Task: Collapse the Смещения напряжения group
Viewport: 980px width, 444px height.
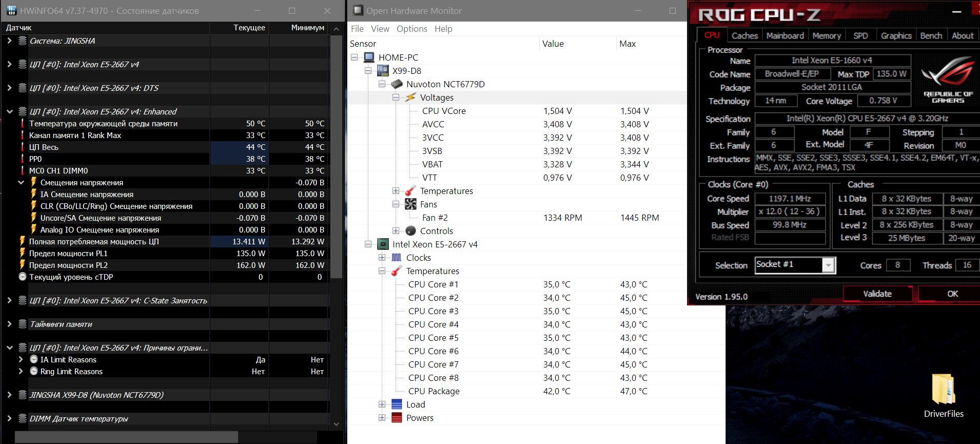Action: pyautogui.click(x=21, y=183)
